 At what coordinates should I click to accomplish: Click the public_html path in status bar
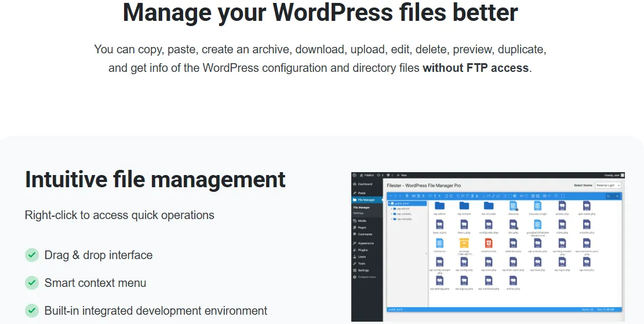[394, 309]
